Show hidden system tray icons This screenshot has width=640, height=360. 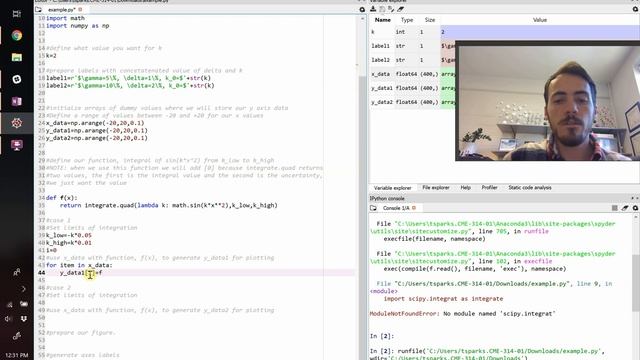pos(23,289)
